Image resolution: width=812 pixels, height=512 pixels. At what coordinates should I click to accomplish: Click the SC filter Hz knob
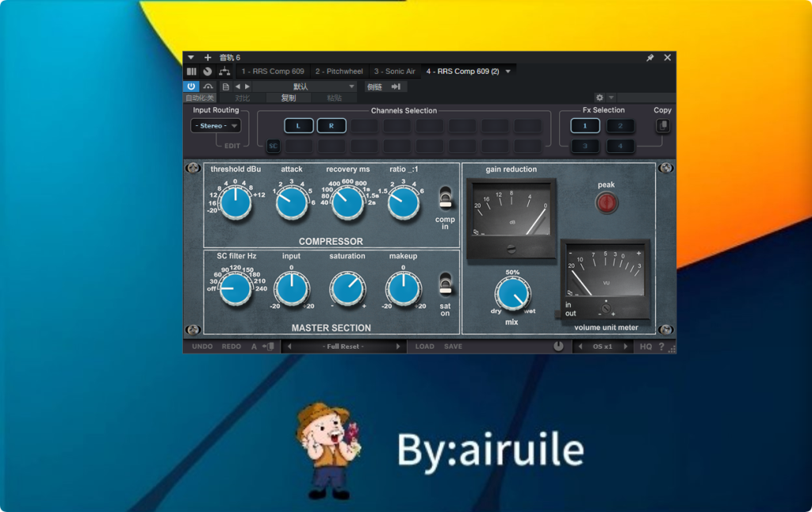point(236,288)
